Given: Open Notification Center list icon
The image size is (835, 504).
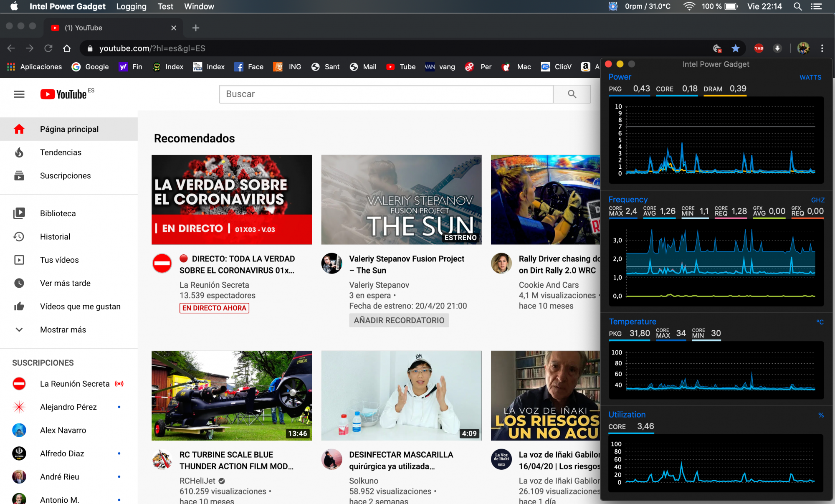Looking at the screenshot, I should coord(817,6).
